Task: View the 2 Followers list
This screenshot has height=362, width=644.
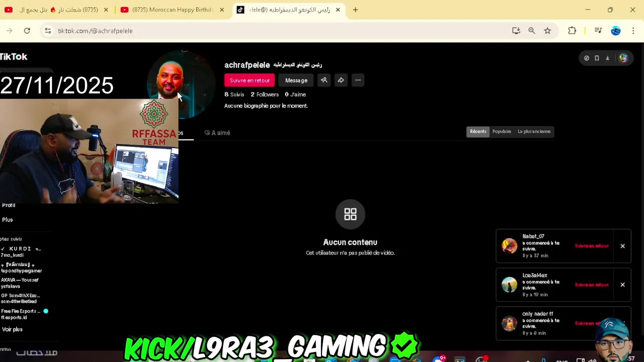Action: tap(265, 95)
